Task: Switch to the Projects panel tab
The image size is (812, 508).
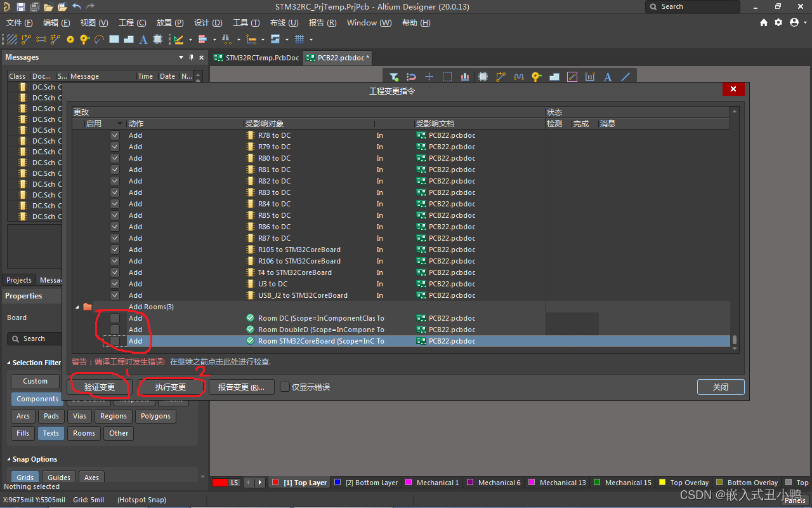Action: click(x=19, y=280)
